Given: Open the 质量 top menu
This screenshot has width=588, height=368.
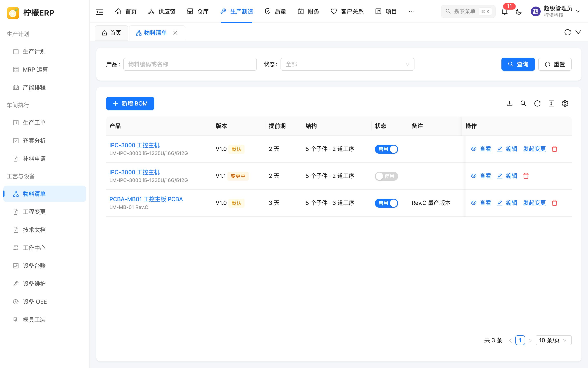Looking at the screenshot, I should [275, 11].
